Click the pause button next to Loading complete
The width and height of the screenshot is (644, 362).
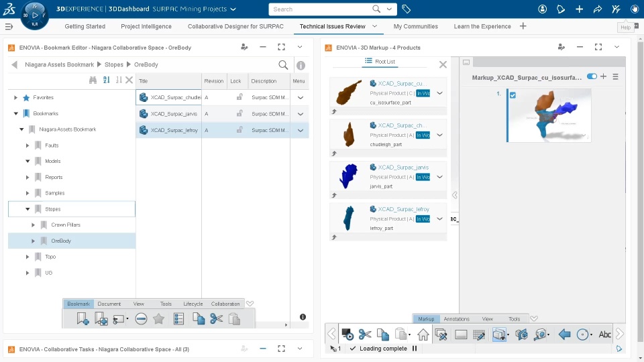tap(415, 349)
